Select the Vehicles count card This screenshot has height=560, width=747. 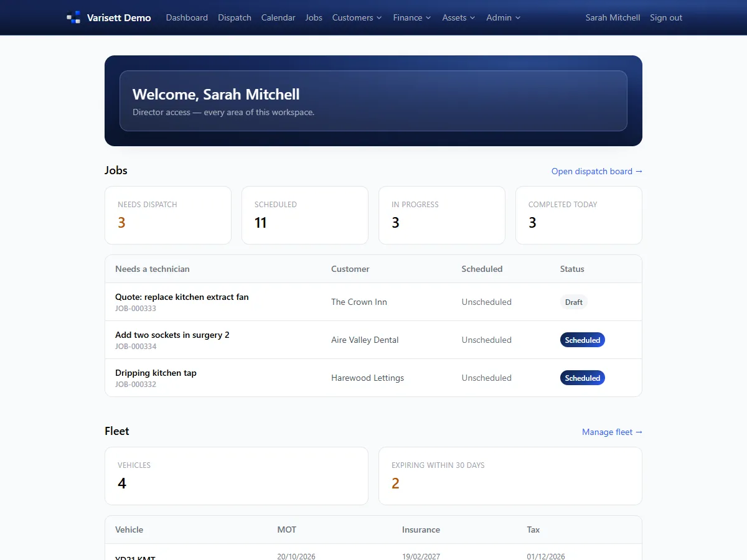(237, 476)
